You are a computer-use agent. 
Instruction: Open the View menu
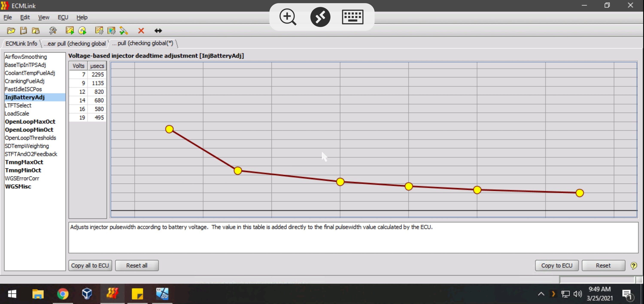44,17
